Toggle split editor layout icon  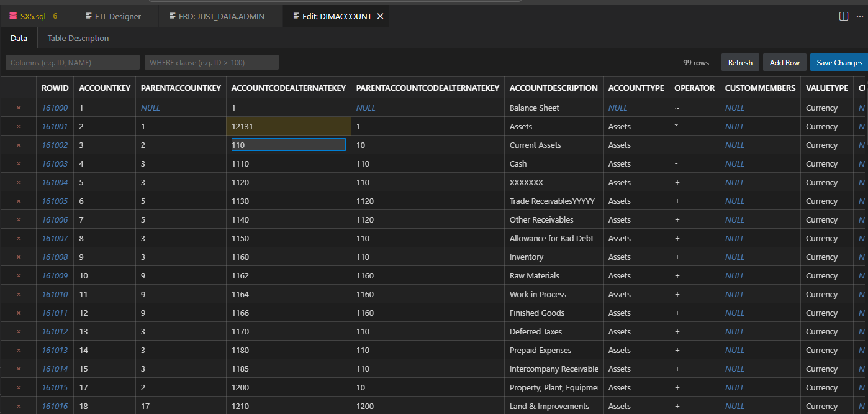pyautogui.click(x=844, y=16)
